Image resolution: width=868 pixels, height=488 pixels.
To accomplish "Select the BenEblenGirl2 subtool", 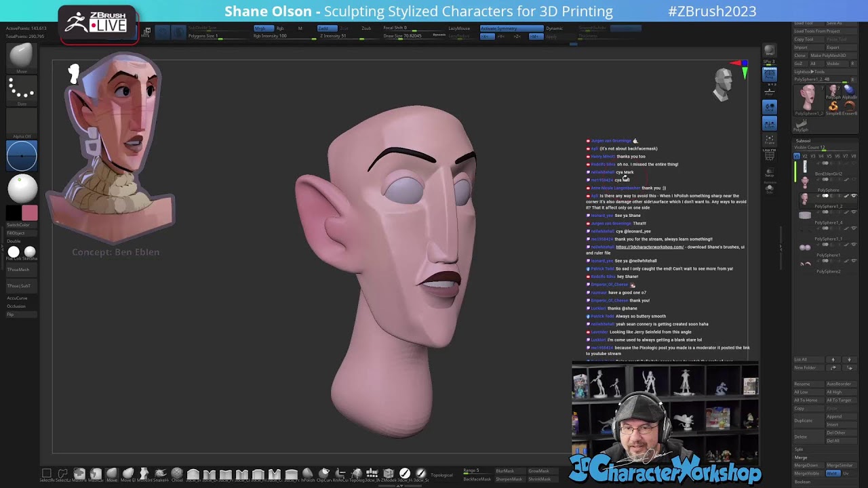I will (x=827, y=174).
